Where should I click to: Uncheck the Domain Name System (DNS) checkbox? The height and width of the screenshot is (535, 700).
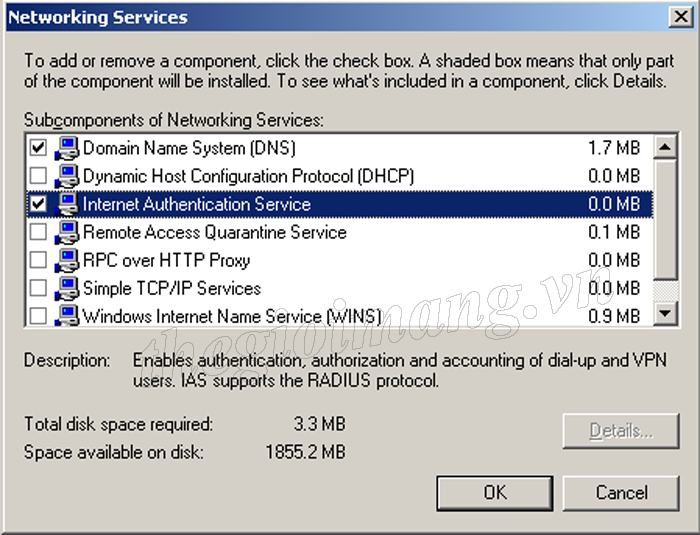click(38, 148)
